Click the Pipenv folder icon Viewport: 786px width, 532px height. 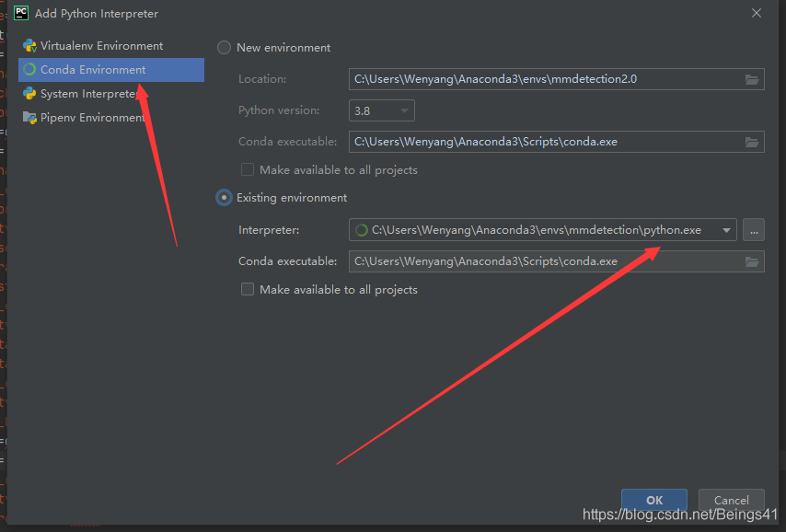click(29, 117)
